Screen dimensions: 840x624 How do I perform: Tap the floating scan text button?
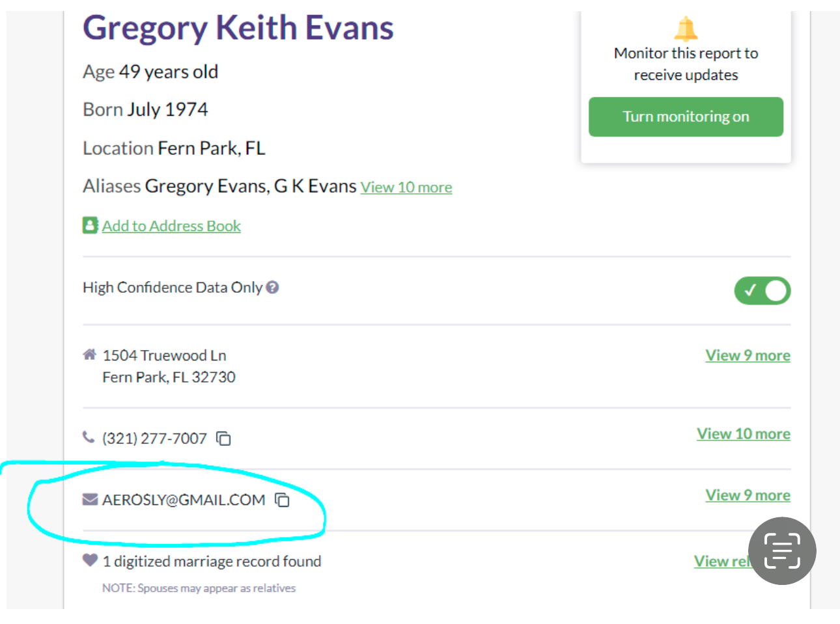pos(781,550)
